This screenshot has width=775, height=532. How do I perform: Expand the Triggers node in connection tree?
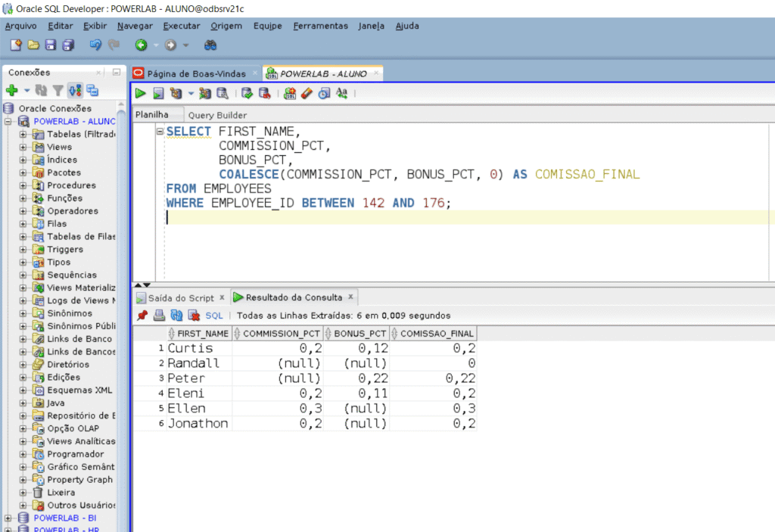tap(23, 249)
